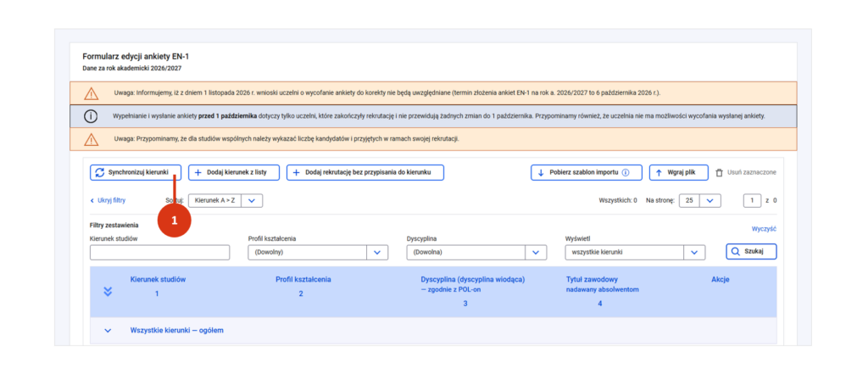Open the Dyscyplina filter dropdown
This screenshot has height=374, width=868.
476,252
